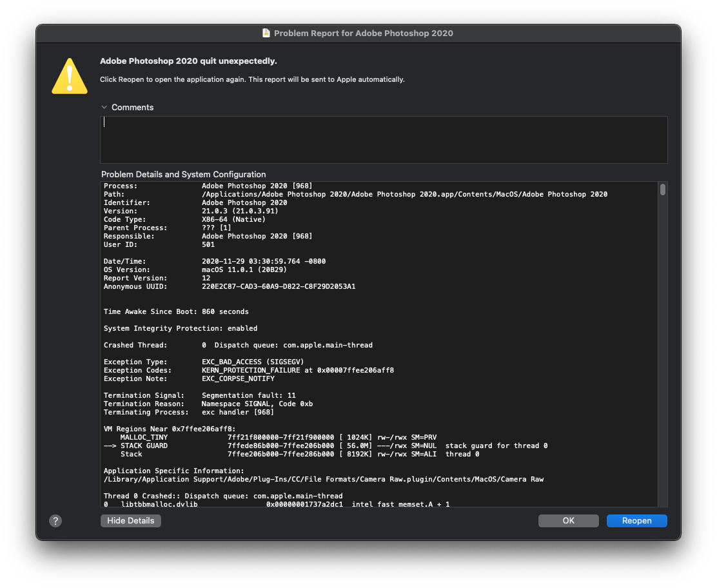Screen dimensions: 717x588
Task: Click title 'Problem Report for Adobe Photoshop 2020'
Action: pyautogui.click(x=364, y=34)
